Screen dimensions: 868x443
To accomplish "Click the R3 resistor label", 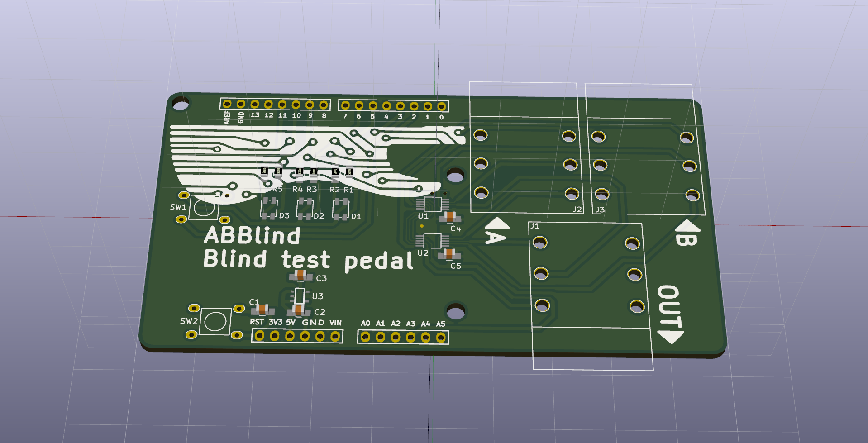I will click(312, 189).
